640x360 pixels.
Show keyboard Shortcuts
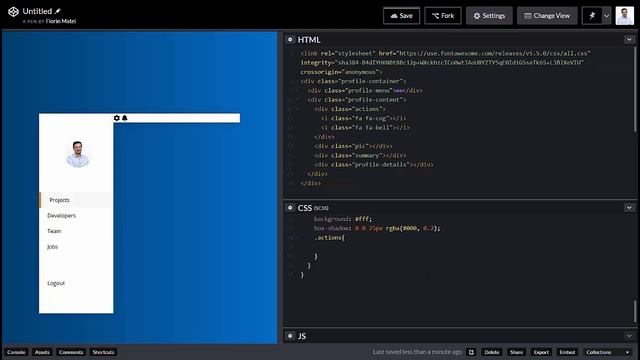[103, 352]
